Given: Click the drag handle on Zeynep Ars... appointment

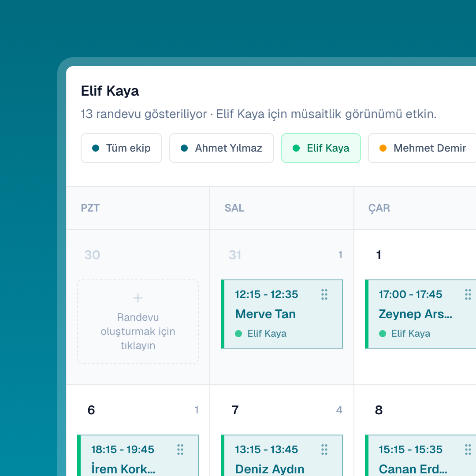Looking at the screenshot, I should (x=468, y=294).
